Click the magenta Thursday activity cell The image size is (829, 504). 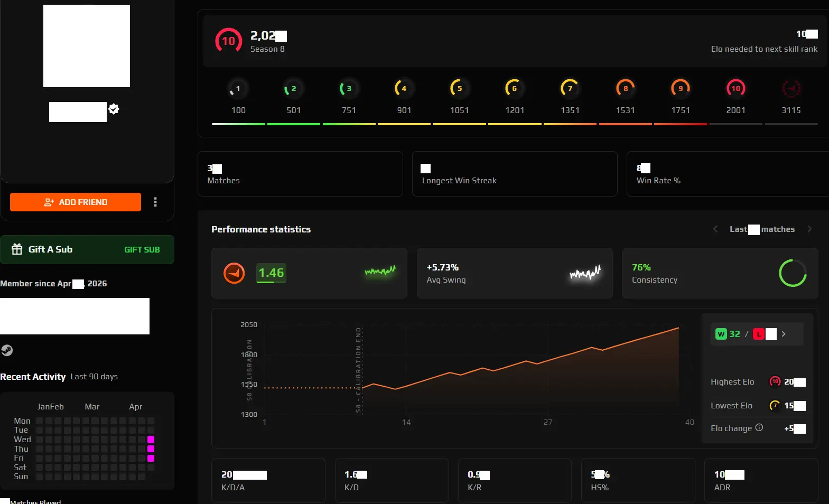(x=151, y=449)
